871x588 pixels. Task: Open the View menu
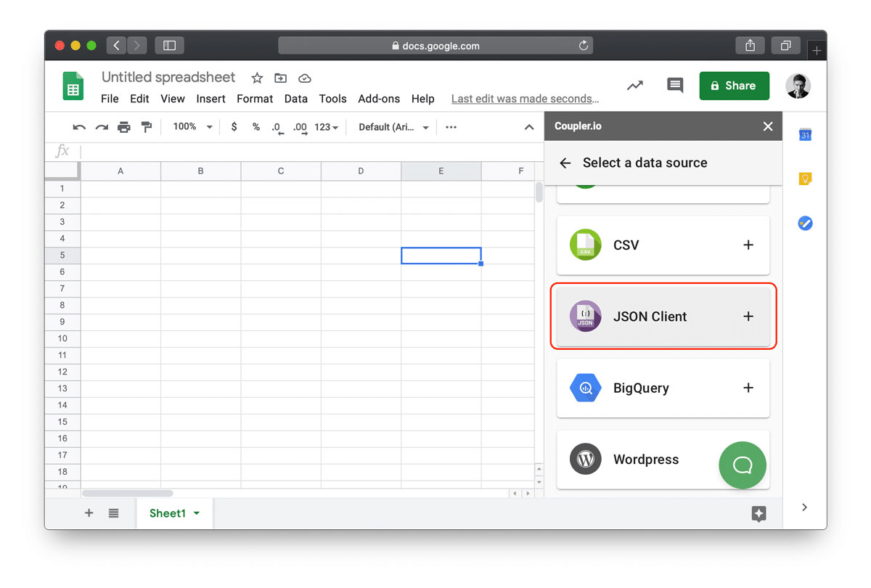click(173, 99)
